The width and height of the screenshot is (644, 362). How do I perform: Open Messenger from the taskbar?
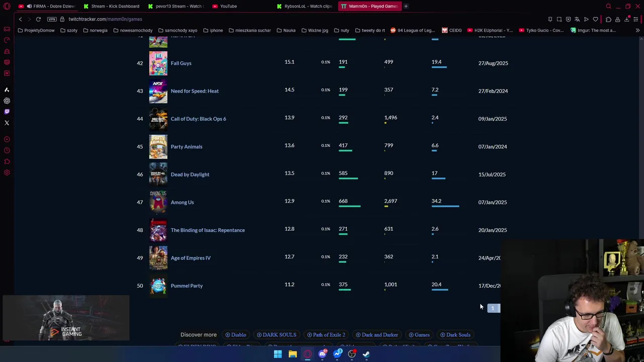coord(337,354)
